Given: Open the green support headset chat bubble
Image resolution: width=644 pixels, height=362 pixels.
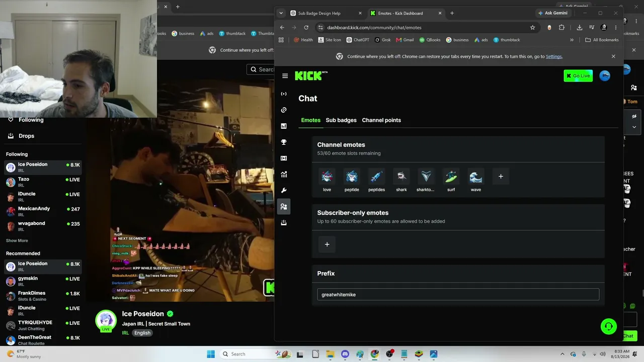Looking at the screenshot, I should coord(609,327).
